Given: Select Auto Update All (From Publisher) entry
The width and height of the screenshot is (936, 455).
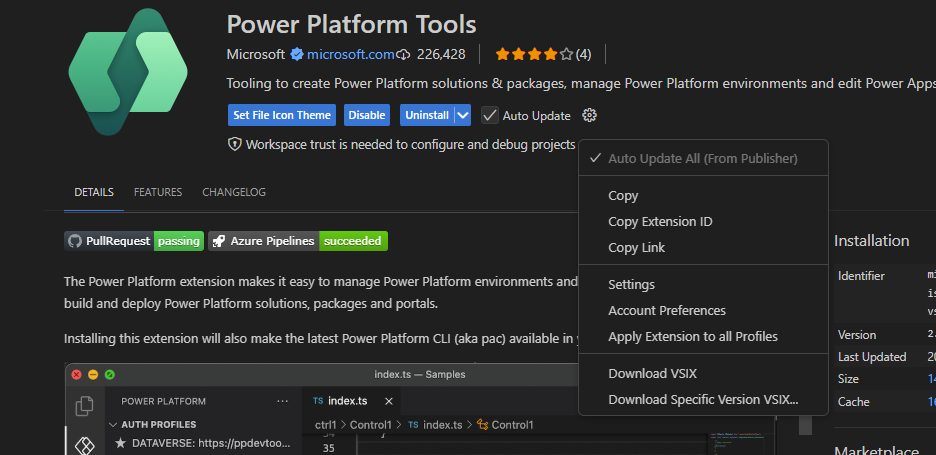Looking at the screenshot, I should point(703,158).
